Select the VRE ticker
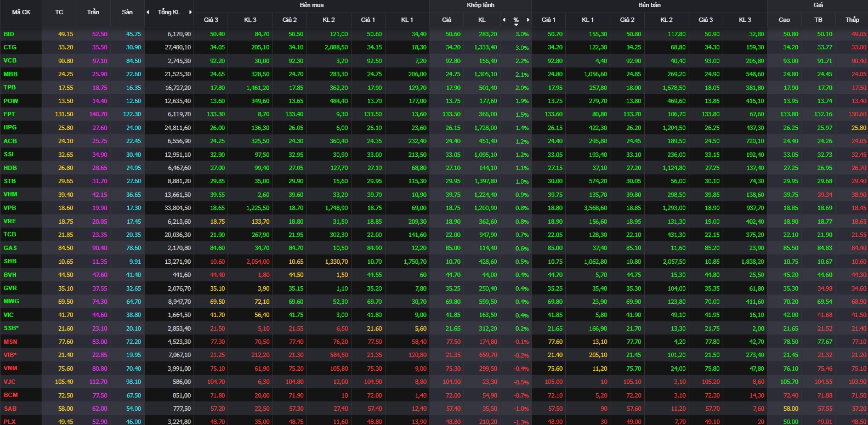The width and height of the screenshot is (868, 425). coord(10,221)
